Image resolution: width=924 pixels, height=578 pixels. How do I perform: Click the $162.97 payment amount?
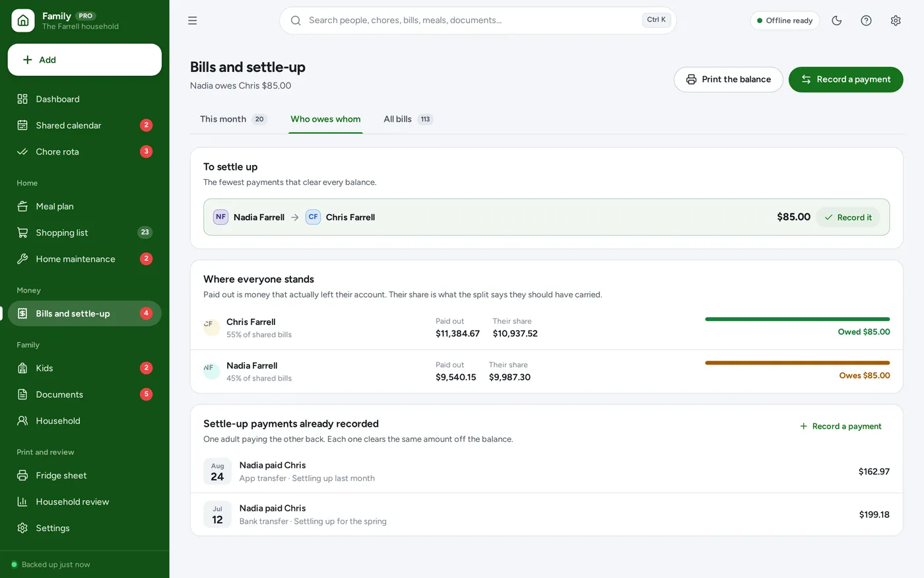coord(874,472)
